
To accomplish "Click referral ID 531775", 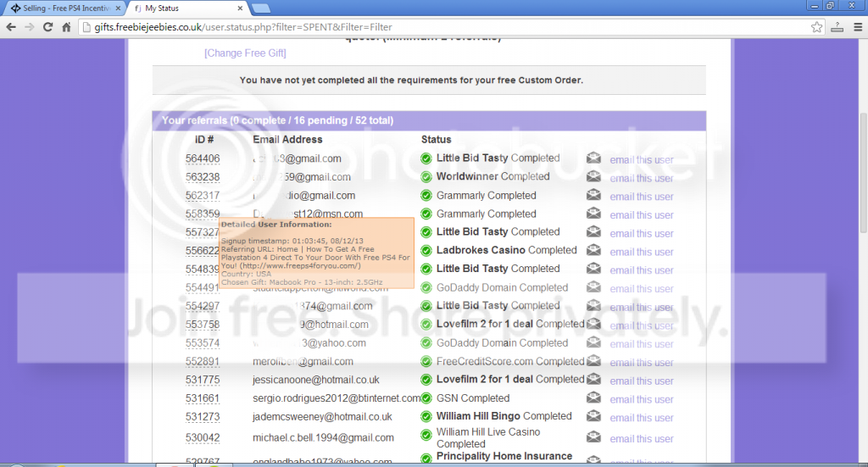I will [203, 380].
